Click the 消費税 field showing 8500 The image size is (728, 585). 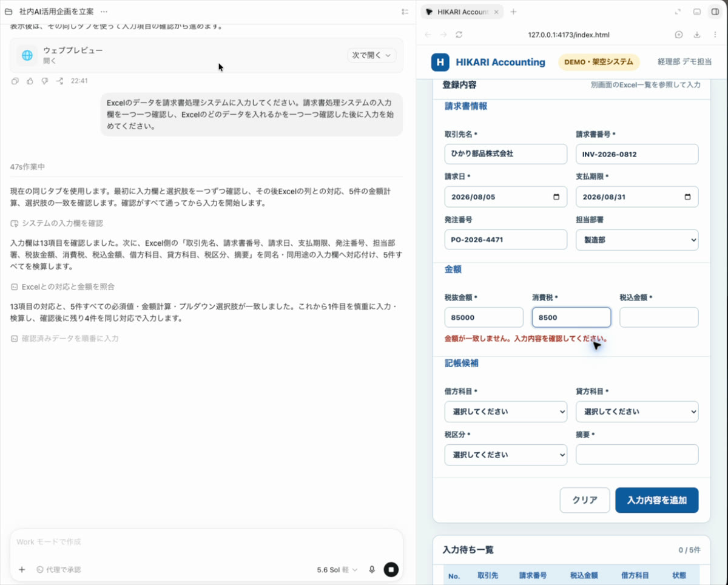[571, 317]
